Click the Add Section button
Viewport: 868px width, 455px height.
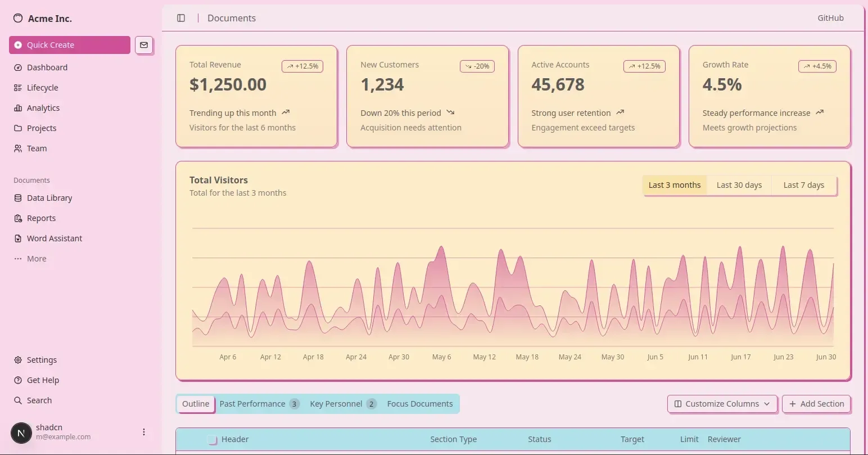(x=816, y=404)
